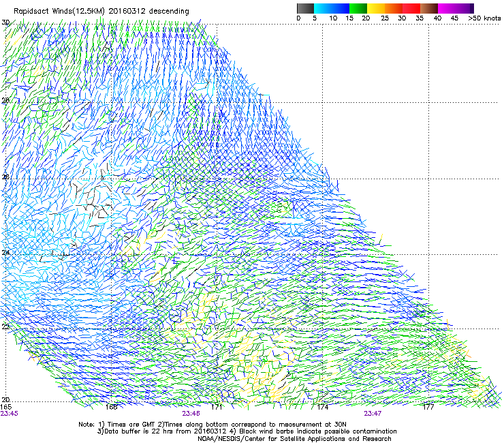Click the longitude label '174'
Viewport: 504px width, 443px height.
(322, 407)
